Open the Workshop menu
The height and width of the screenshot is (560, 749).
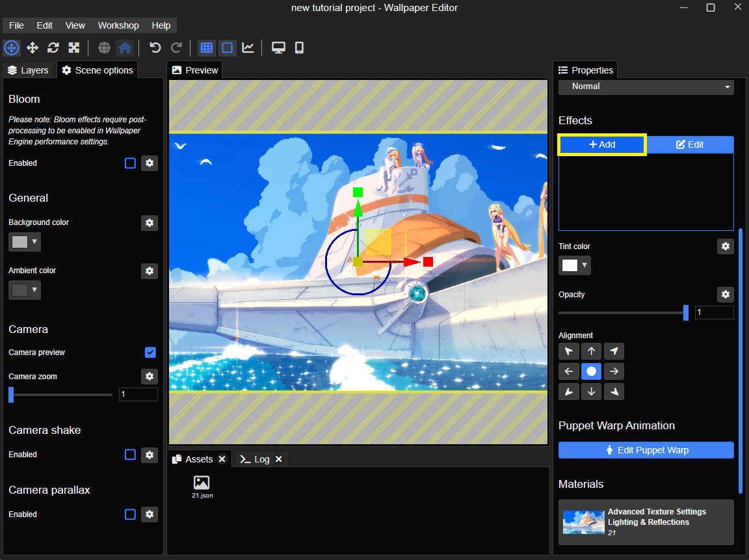pos(118,26)
